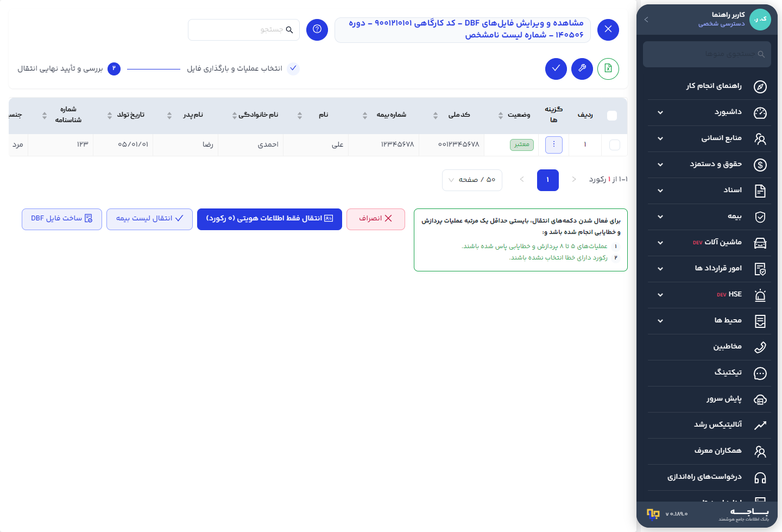Viewport: 782px width, 532px height.
Task: Click the بیمه shield icon
Action: click(x=760, y=217)
